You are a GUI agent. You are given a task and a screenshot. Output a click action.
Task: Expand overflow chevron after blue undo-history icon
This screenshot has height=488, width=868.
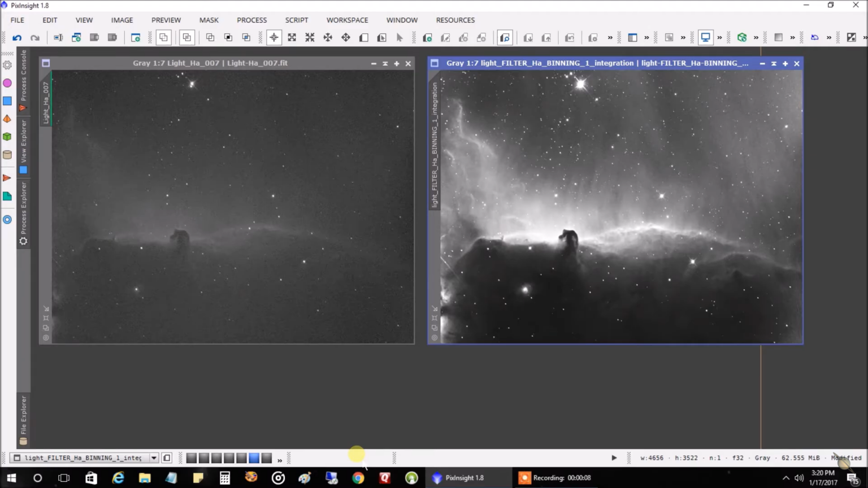click(829, 38)
